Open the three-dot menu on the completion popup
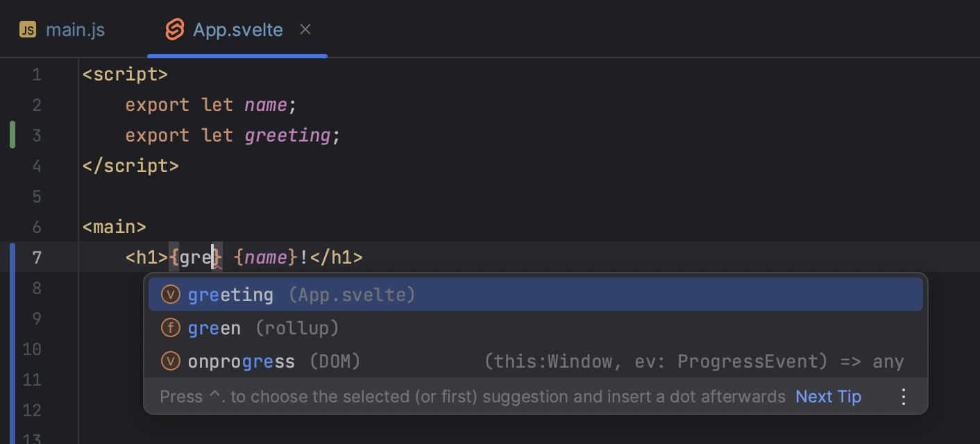This screenshot has width=980, height=444. click(903, 396)
